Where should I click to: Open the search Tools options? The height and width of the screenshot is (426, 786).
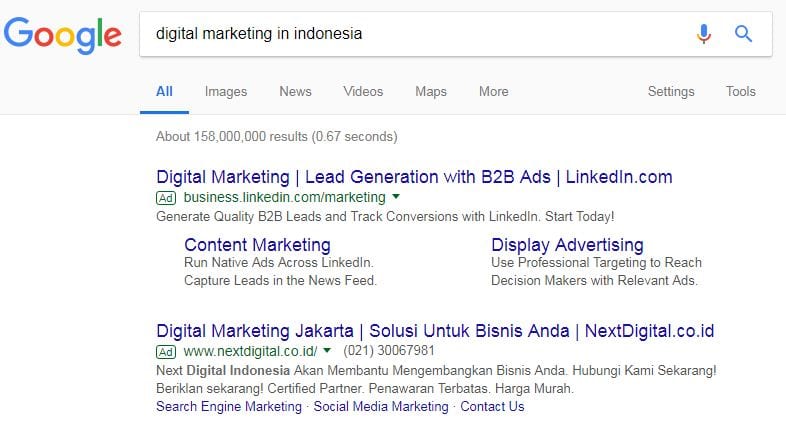click(740, 91)
